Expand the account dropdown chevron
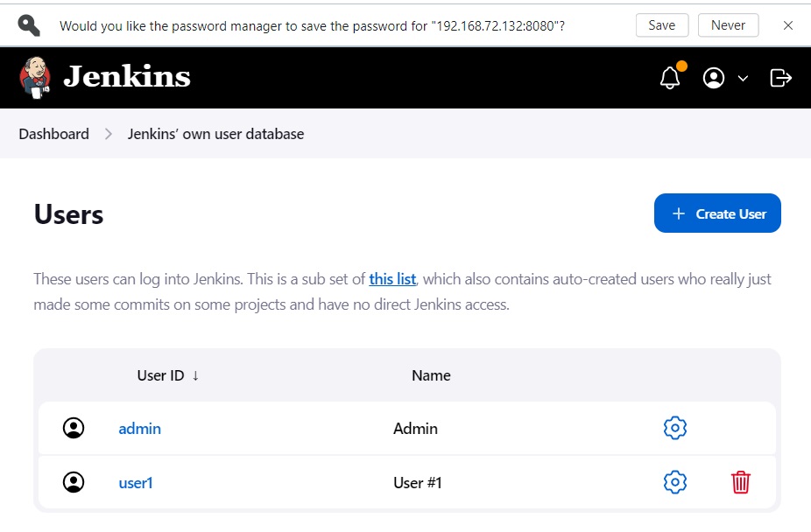Screen dimensions: 811x532 (x=743, y=79)
